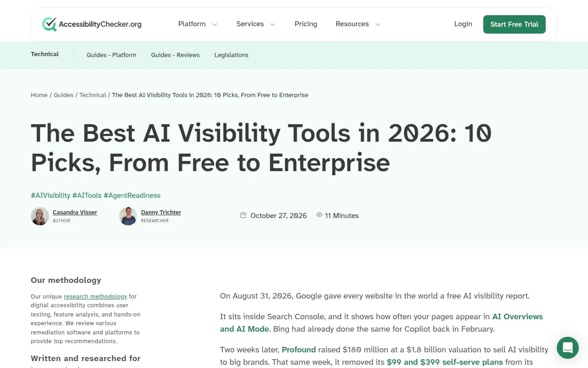Expand the Services dropdown chevron

click(x=272, y=24)
